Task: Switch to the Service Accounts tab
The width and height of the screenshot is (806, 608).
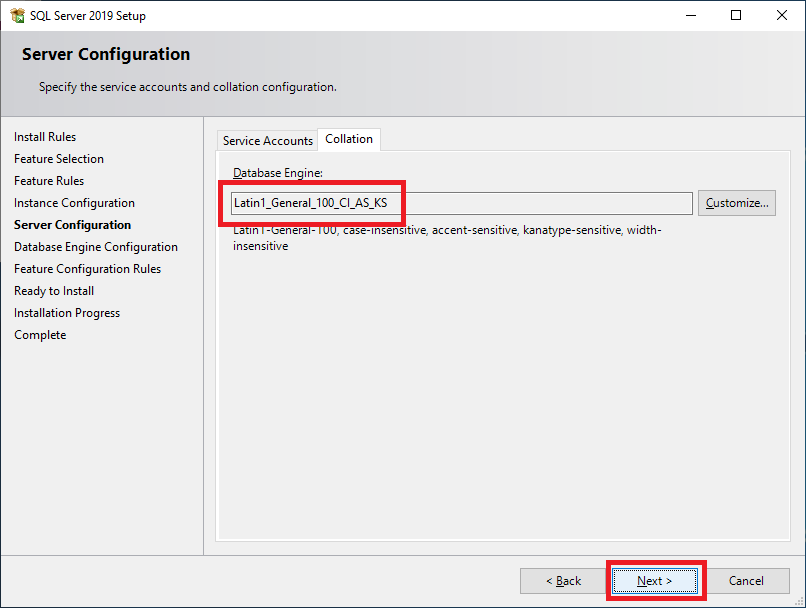Action: [267, 141]
